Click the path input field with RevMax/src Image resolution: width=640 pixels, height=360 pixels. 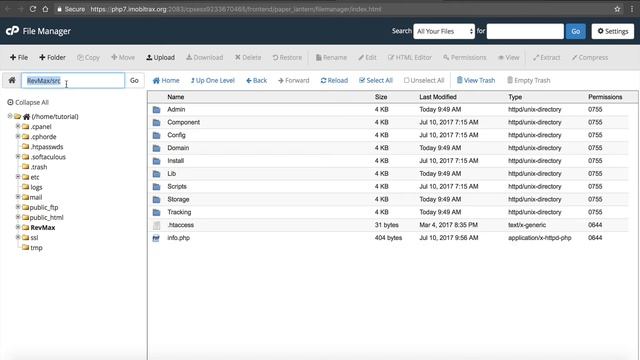pyautogui.click(x=73, y=80)
